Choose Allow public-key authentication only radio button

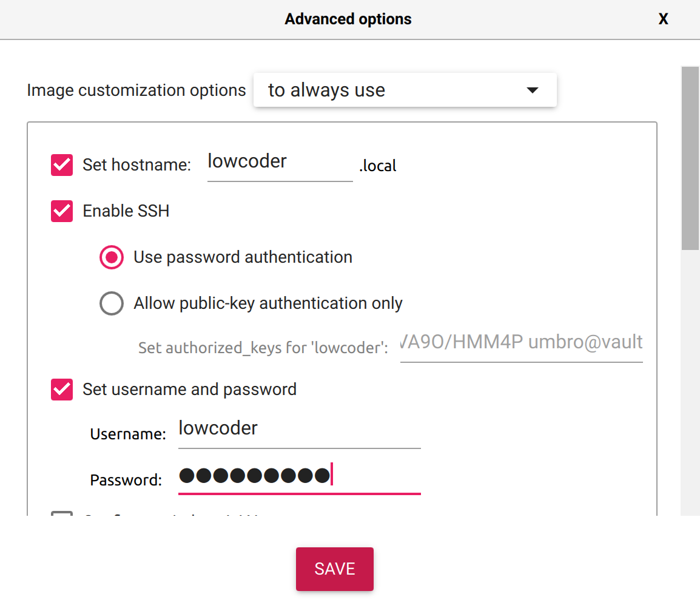[x=112, y=303]
